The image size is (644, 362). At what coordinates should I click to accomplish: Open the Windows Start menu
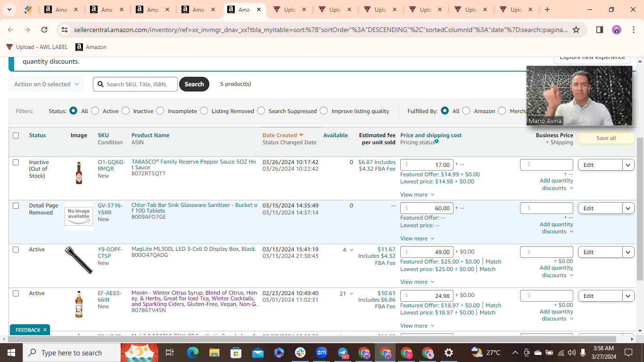[11, 353]
